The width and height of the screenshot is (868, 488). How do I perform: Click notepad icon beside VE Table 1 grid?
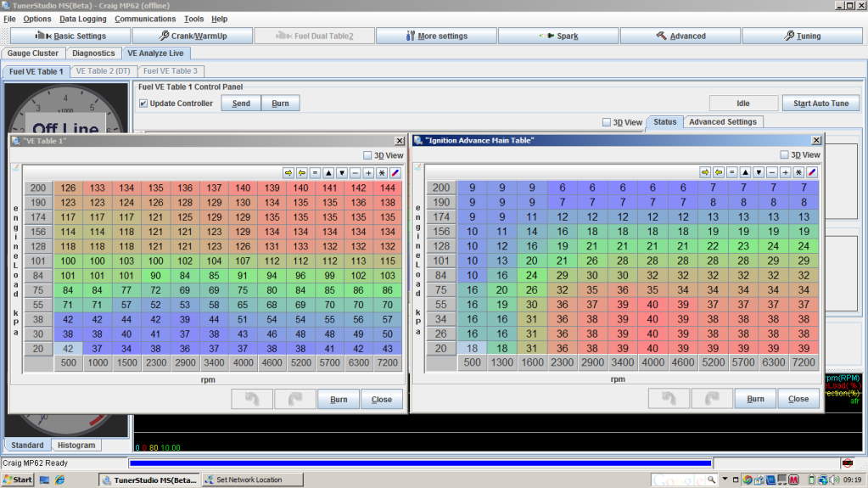pos(15,167)
